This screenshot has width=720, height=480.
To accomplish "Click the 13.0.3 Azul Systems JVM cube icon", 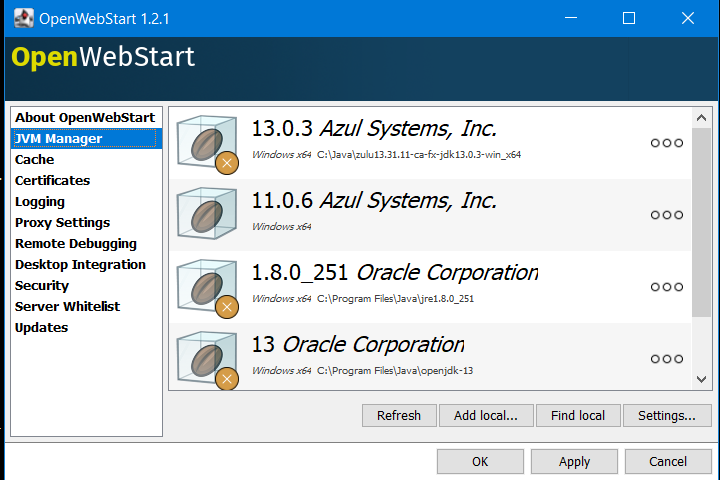I will coord(207,143).
